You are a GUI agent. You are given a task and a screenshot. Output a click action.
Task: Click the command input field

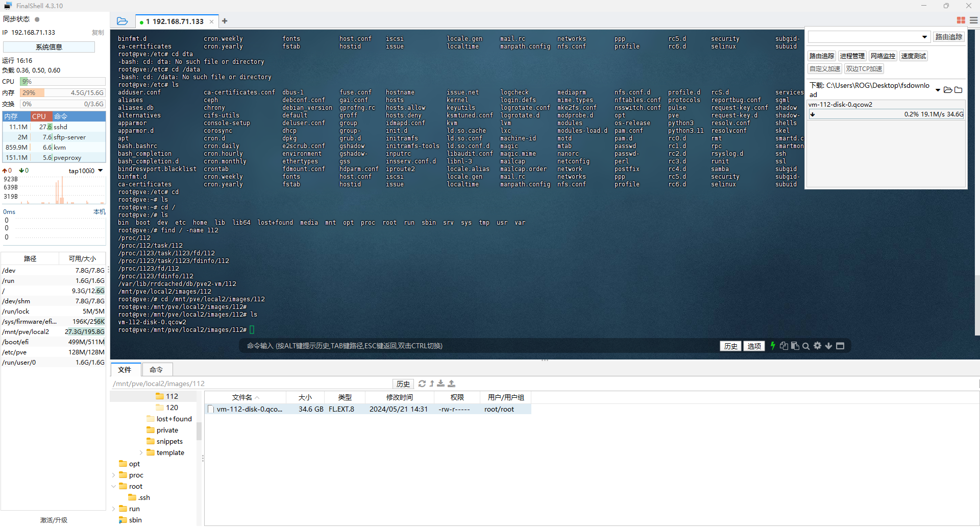pos(480,346)
